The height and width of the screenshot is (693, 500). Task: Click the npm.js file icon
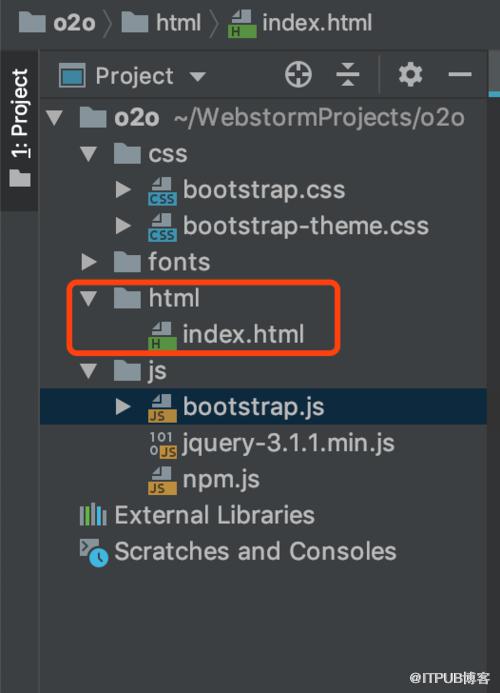point(162,480)
